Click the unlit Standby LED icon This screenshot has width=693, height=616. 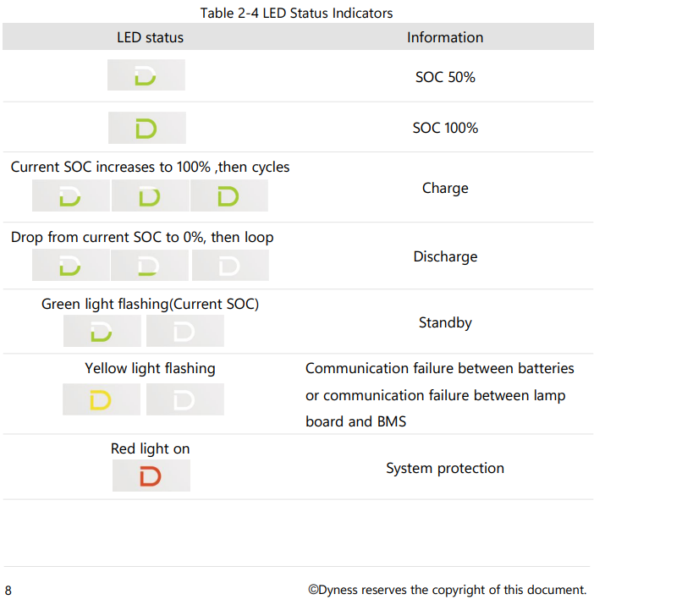pyautogui.click(x=184, y=332)
